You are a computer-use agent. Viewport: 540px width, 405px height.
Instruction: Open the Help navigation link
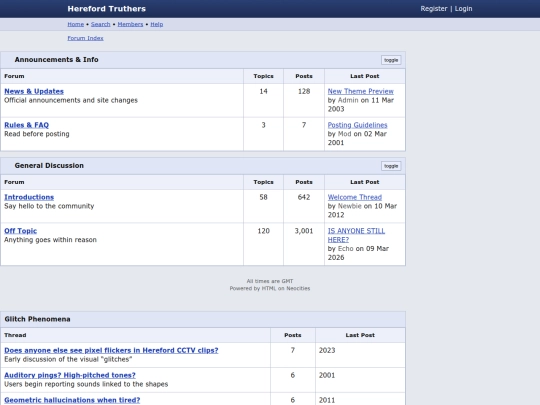pyautogui.click(x=157, y=24)
